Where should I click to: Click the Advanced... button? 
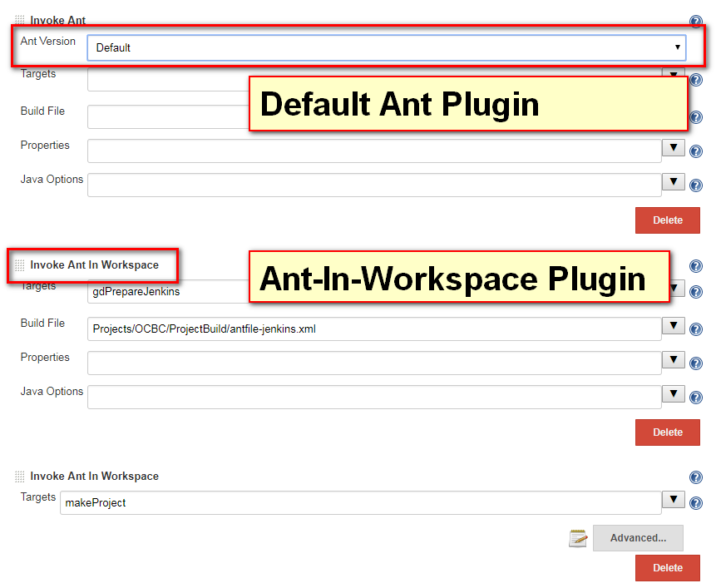point(638,538)
